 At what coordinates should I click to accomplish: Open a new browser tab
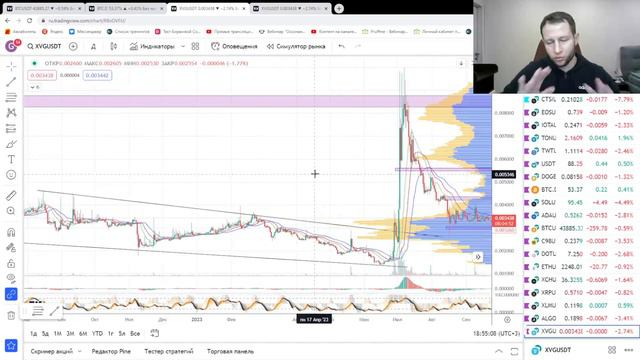tap(339, 9)
